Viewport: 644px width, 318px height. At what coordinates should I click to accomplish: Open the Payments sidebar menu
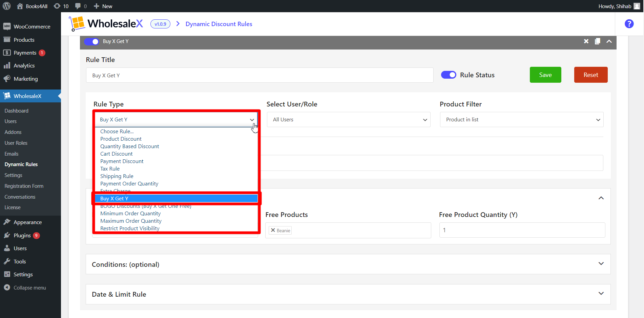coord(30,53)
